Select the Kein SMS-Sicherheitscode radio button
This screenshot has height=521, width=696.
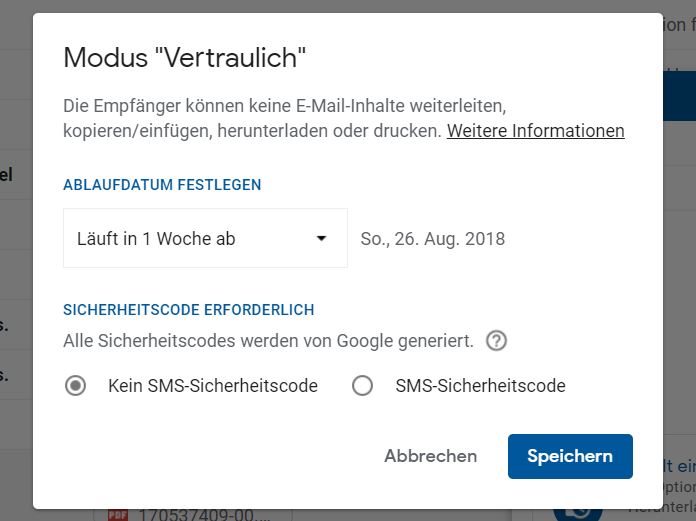[75, 386]
